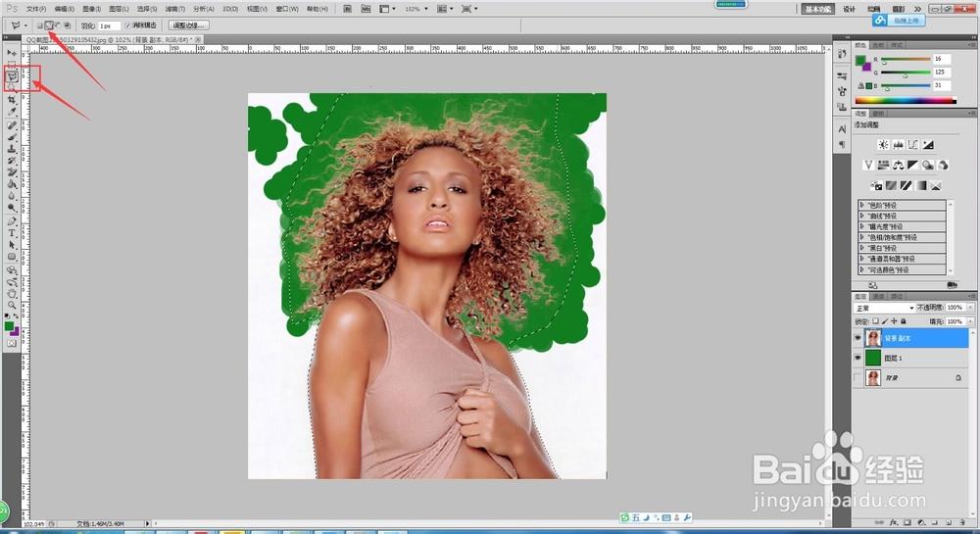Choose the Subtract from selection mode

(x=58, y=25)
